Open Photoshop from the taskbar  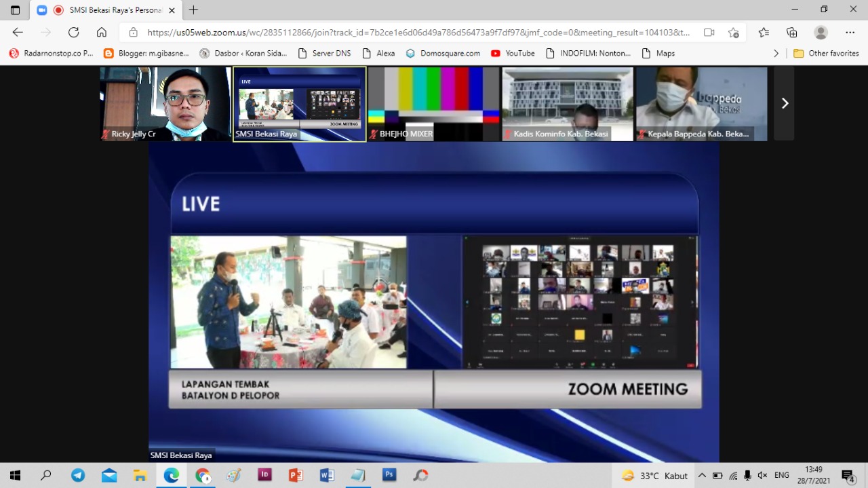coord(389,475)
